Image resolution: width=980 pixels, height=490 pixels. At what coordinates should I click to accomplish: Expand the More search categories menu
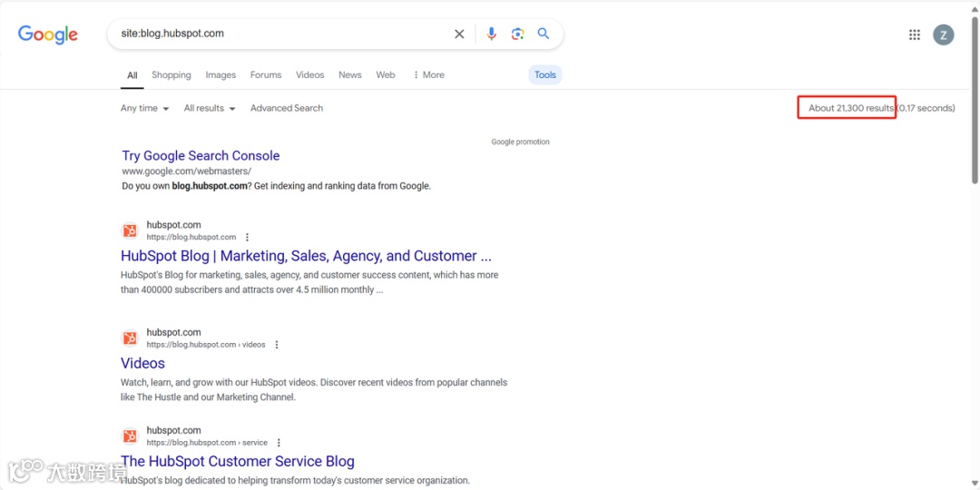click(x=428, y=75)
